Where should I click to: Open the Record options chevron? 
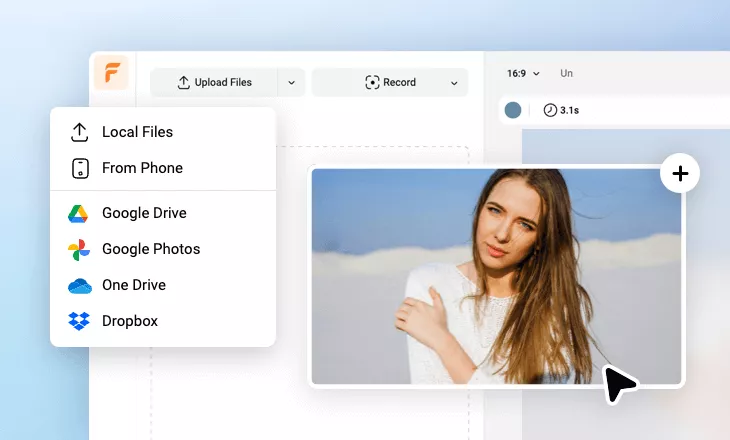tap(454, 82)
